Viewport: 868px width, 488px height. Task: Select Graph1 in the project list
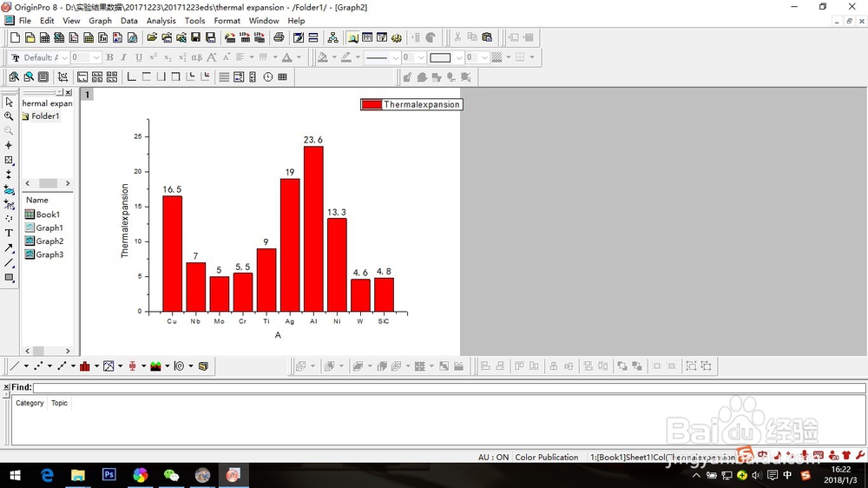(43, 228)
